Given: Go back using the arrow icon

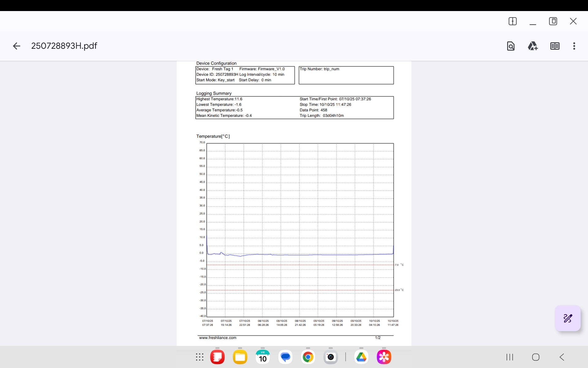Looking at the screenshot, I should [17, 46].
